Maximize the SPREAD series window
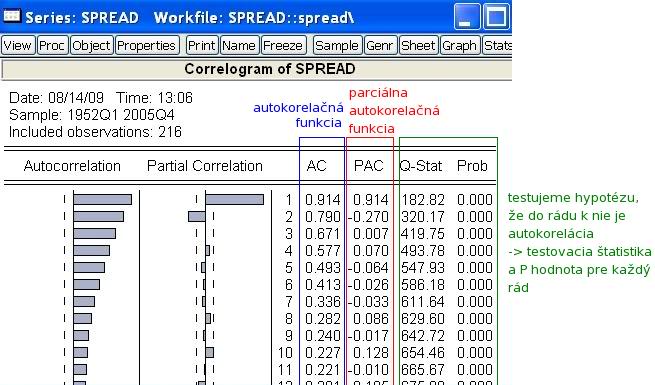The width and height of the screenshot is (655, 385). [496, 17]
